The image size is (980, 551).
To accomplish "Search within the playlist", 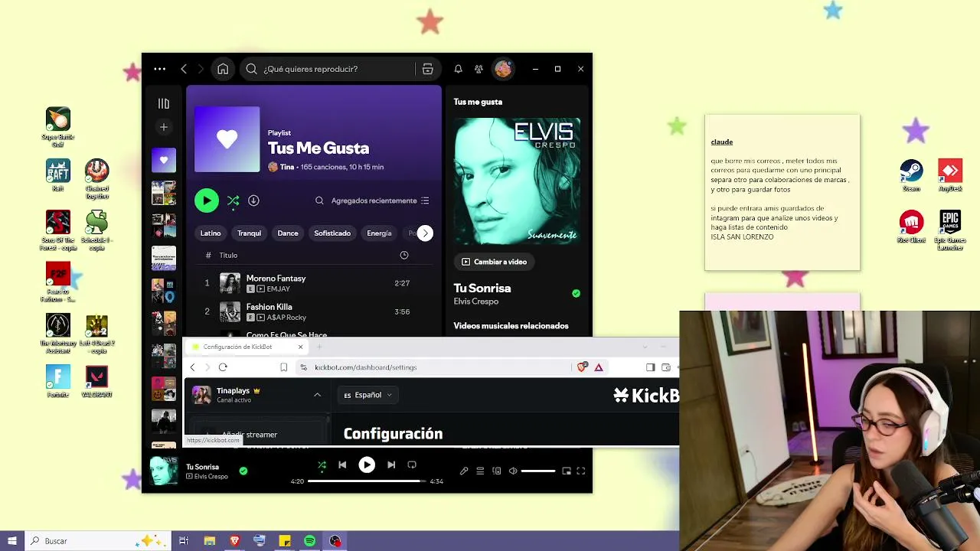I will (319, 201).
